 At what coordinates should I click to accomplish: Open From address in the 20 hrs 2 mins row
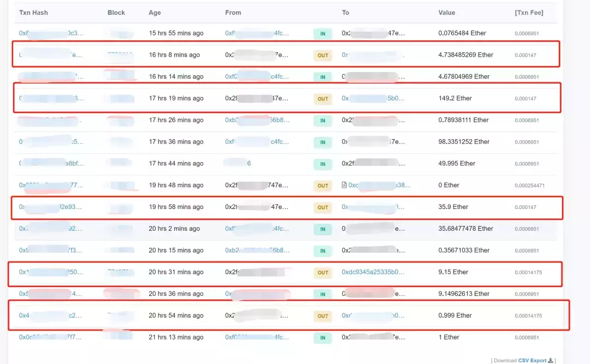pos(257,229)
